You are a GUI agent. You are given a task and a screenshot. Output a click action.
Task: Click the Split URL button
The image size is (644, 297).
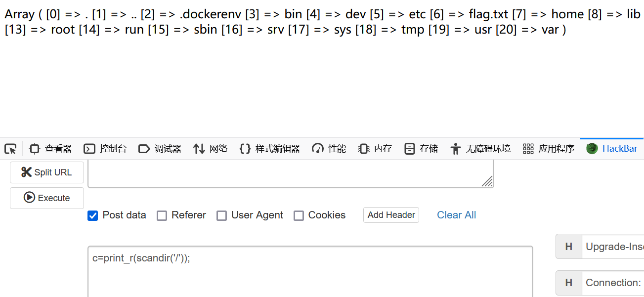(47, 172)
